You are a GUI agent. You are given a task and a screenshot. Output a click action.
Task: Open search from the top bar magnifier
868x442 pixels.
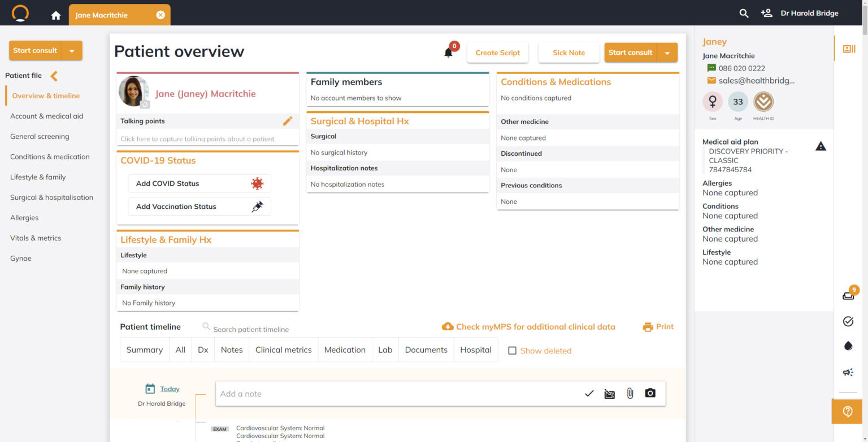coord(743,12)
